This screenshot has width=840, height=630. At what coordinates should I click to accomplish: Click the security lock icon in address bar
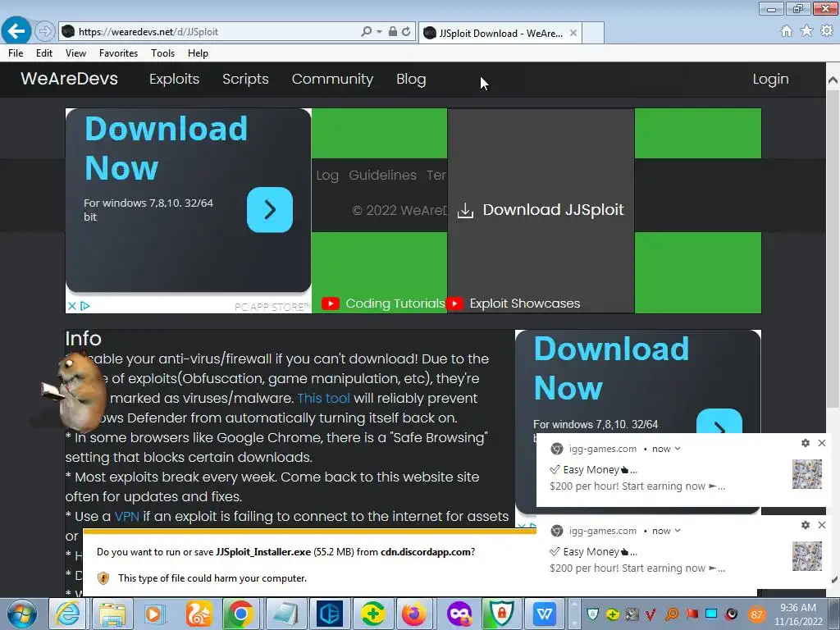point(393,32)
